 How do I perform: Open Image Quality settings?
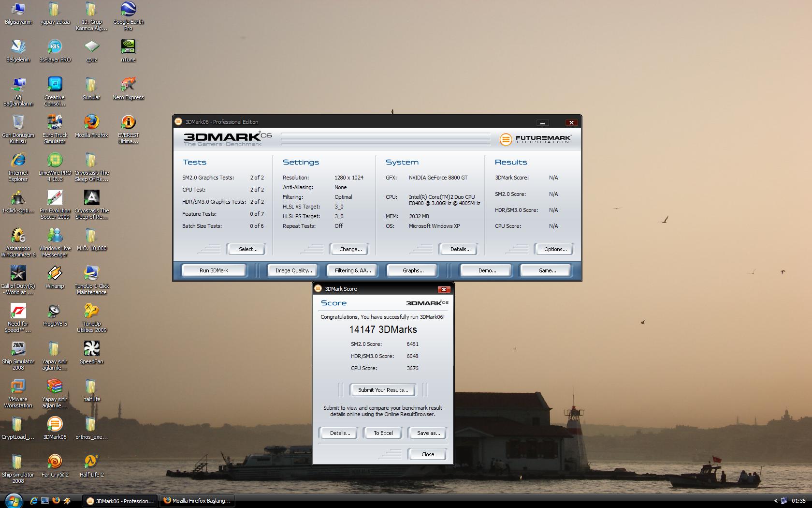[x=293, y=270]
